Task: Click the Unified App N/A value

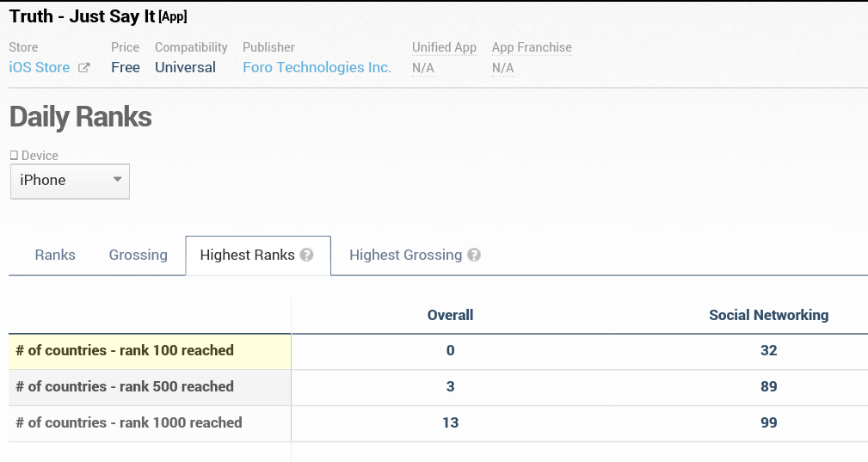Action: [x=422, y=68]
